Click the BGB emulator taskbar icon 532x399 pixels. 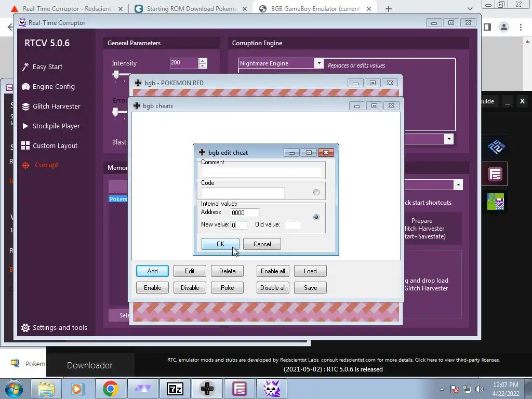(x=207, y=389)
